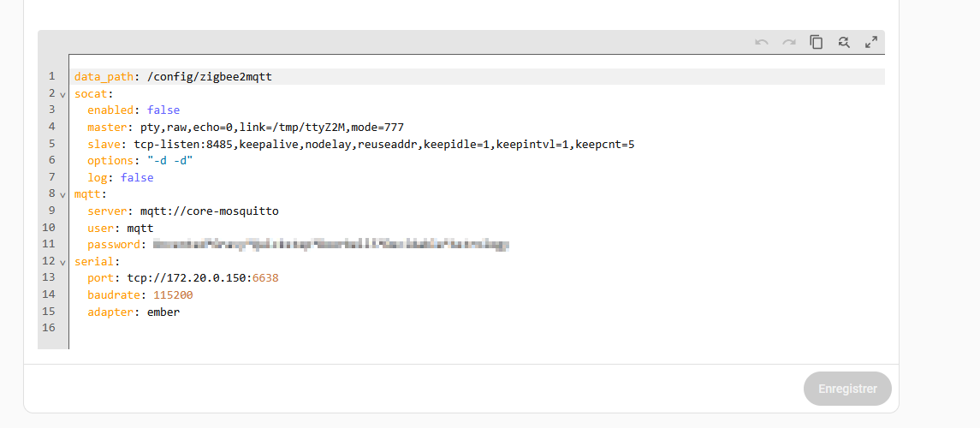Open the find and replace tool
The image size is (980, 428).
[x=844, y=42]
